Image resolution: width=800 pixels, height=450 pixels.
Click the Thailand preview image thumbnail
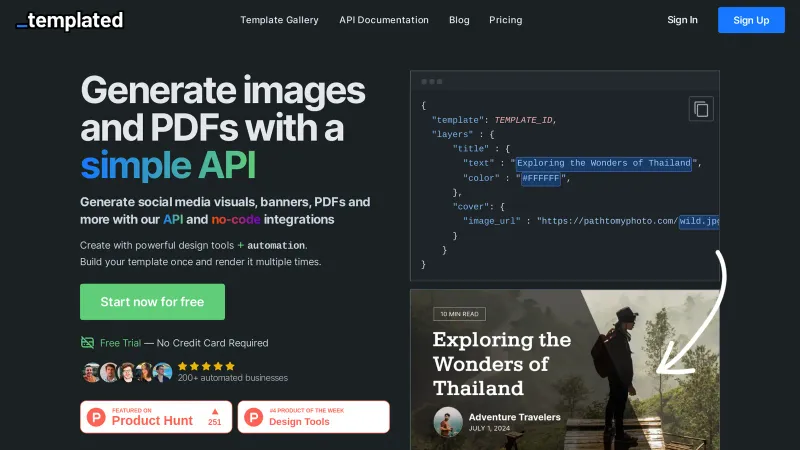564,370
